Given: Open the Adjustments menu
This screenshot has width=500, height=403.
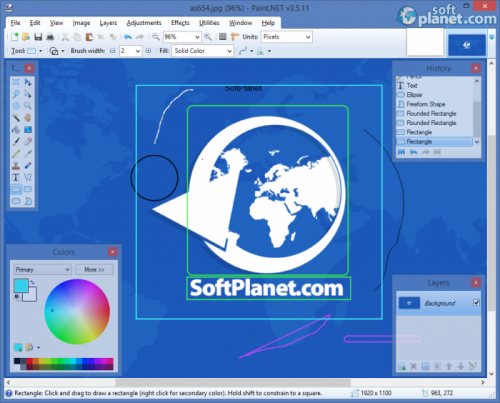Looking at the screenshot, I should click(144, 23).
